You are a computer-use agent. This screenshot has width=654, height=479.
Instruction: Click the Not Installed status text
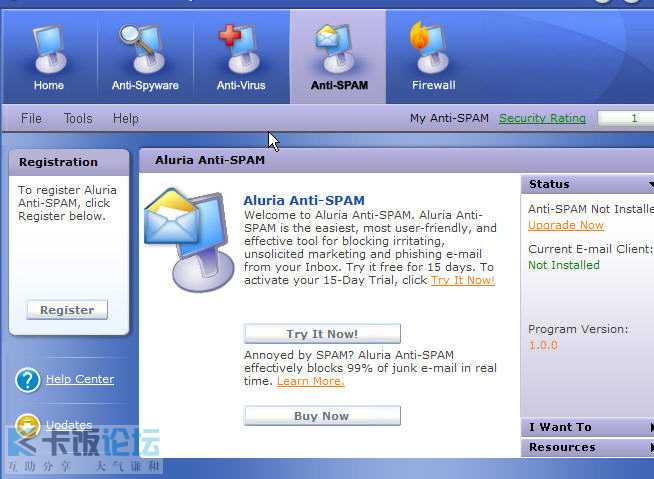coord(564,265)
